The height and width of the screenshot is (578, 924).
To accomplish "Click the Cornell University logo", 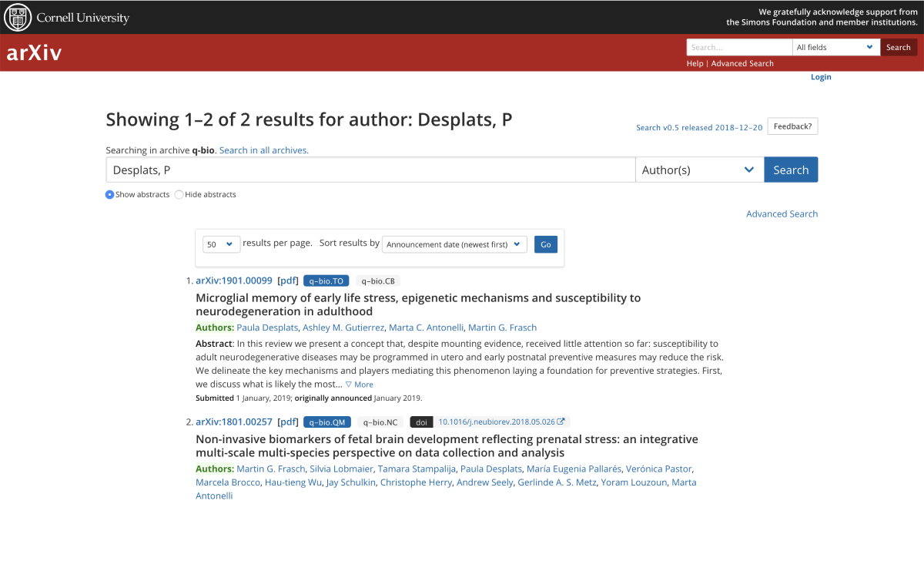I will click(x=66, y=17).
